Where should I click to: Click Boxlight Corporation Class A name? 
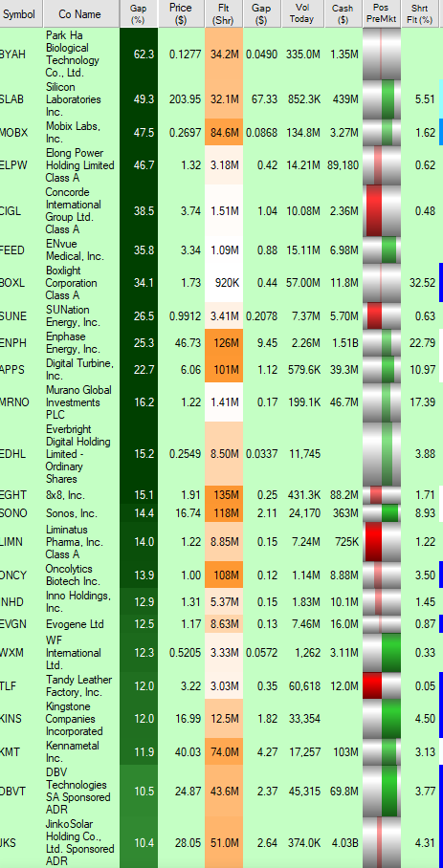click(72, 283)
